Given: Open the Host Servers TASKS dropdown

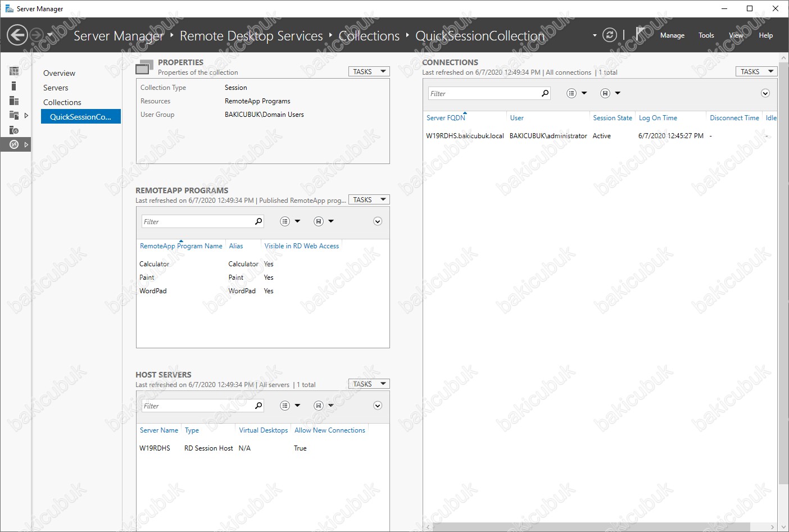Looking at the screenshot, I should click(369, 384).
